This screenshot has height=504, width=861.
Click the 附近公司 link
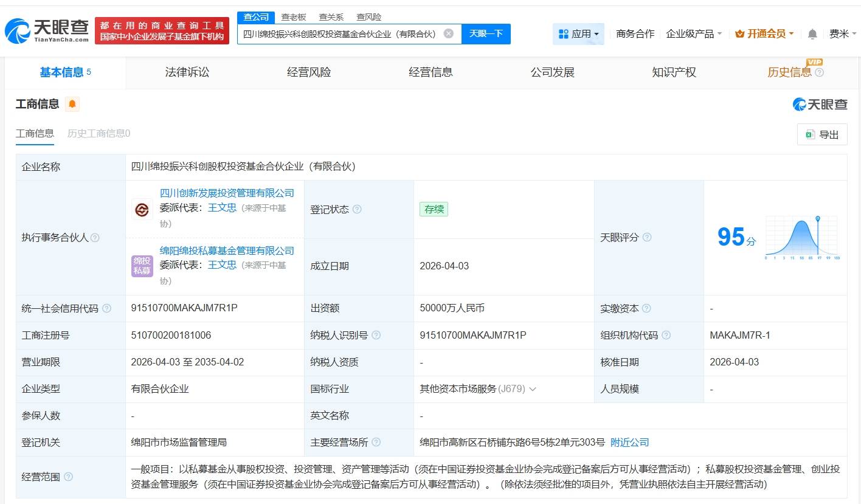[630, 442]
